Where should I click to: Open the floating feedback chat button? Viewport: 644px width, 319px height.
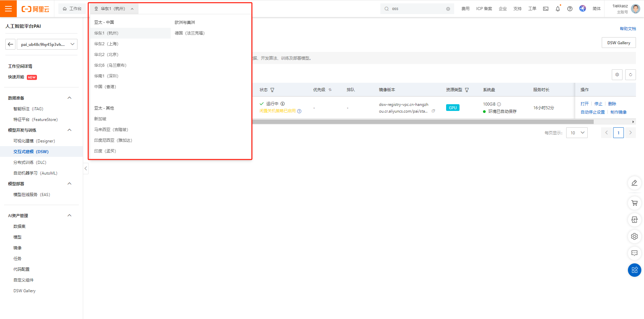tap(634, 253)
